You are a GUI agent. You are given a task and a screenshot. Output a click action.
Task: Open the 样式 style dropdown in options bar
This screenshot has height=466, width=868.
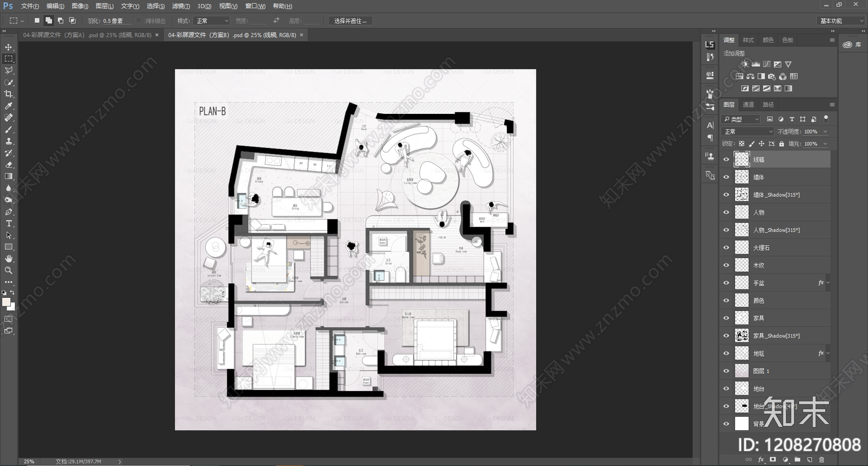point(212,21)
